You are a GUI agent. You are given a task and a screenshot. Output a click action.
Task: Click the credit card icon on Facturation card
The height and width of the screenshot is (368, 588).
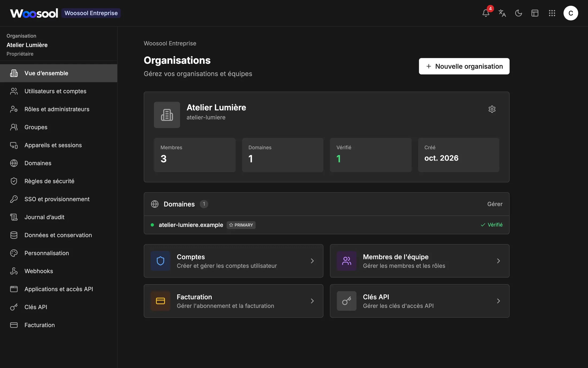tap(160, 301)
